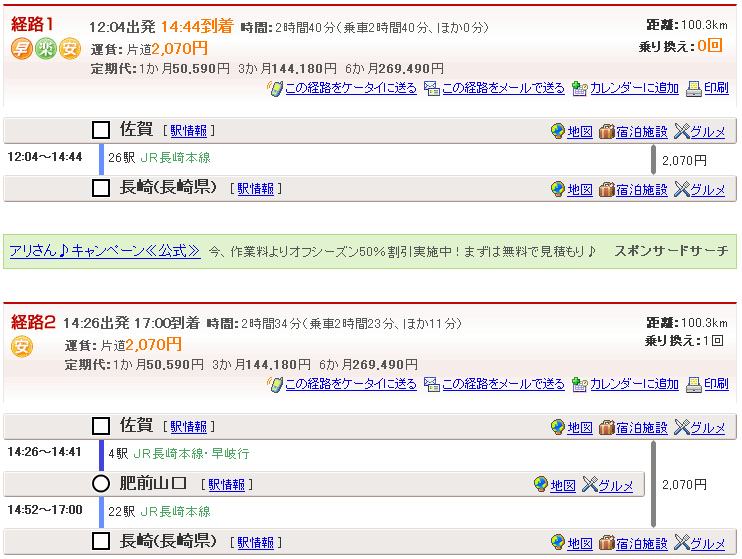Click 26駅 JR長崎本線 line text
The width and height of the screenshot is (742, 559).
[159, 158]
